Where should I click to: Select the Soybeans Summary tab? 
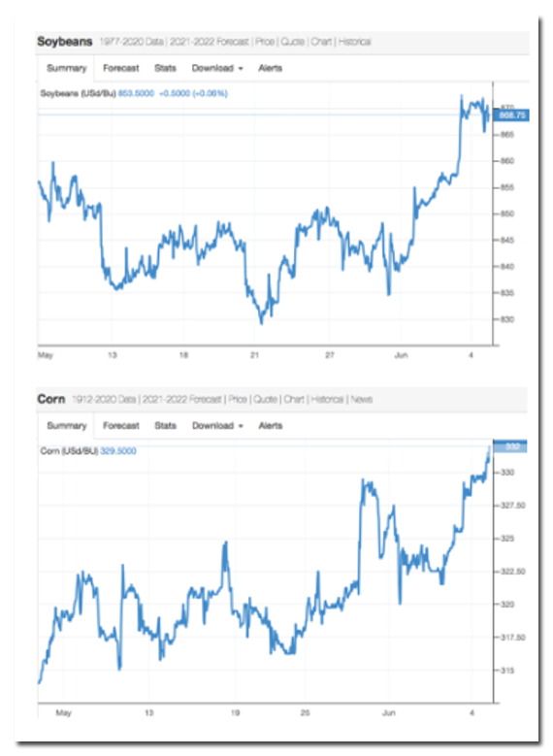67,68
